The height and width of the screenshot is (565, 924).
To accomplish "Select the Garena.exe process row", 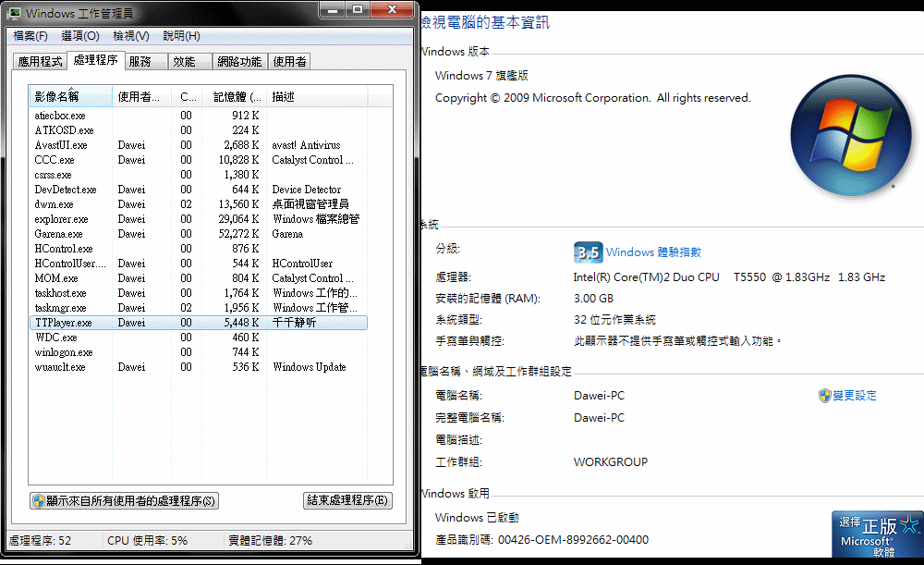I will (59, 234).
